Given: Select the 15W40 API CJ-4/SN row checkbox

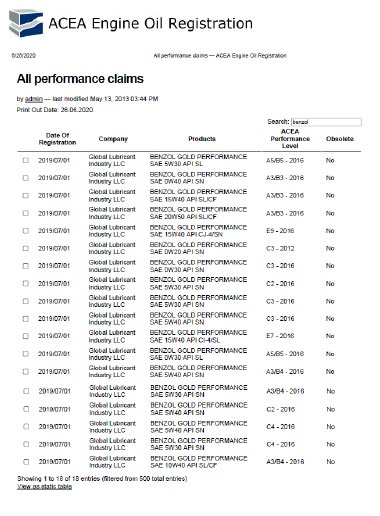Looking at the screenshot, I should point(26,231).
